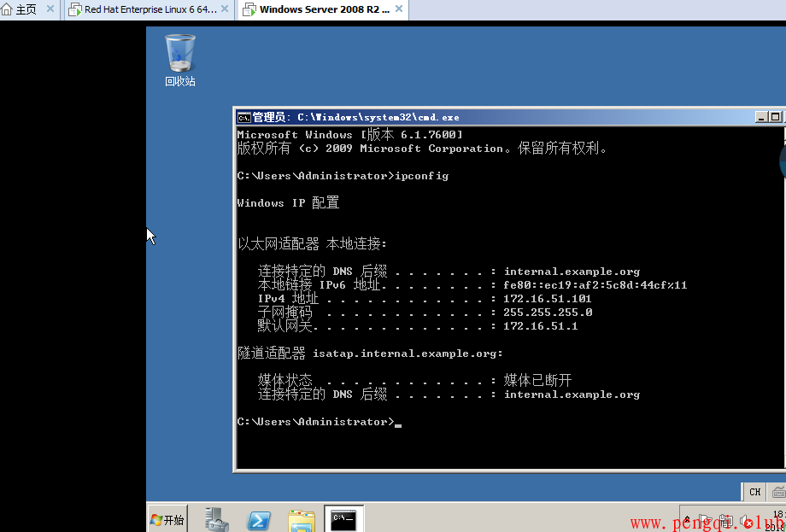Close the Red Hat Enterprise Linux tab

click(225, 10)
